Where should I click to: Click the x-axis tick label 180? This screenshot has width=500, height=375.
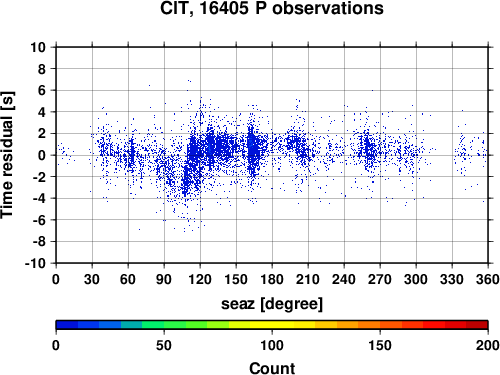point(272,279)
